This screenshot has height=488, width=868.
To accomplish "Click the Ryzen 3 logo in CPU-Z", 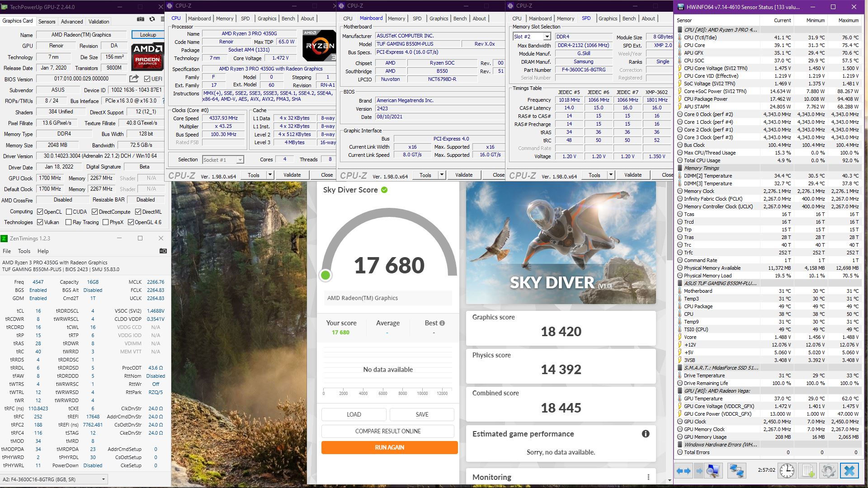I will [320, 45].
